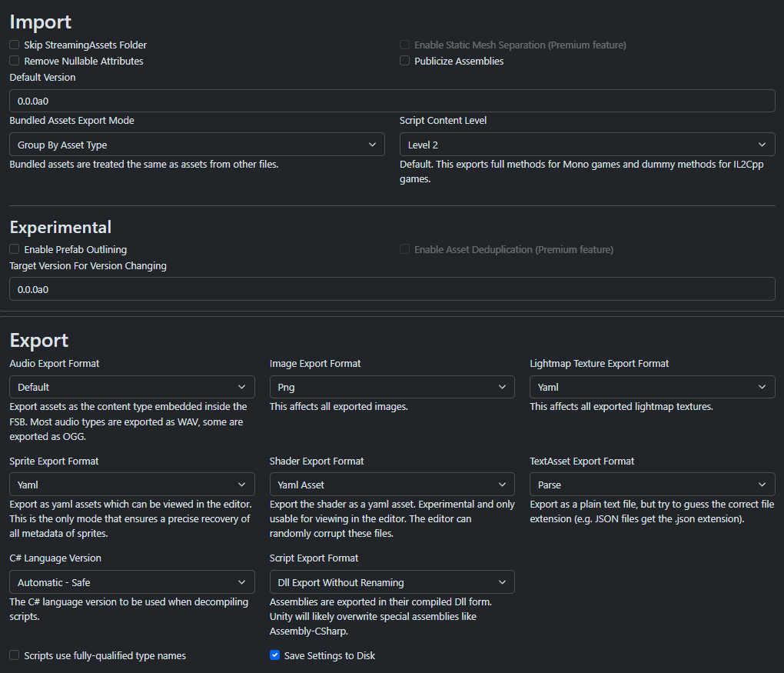The image size is (784, 673).
Task: Focus Target Version For Version Changing field
Action: pyautogui.click(x=392, y=289)
